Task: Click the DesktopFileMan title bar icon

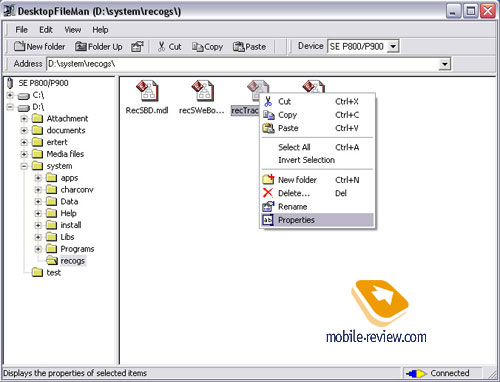Action: [x=9, y=11]
